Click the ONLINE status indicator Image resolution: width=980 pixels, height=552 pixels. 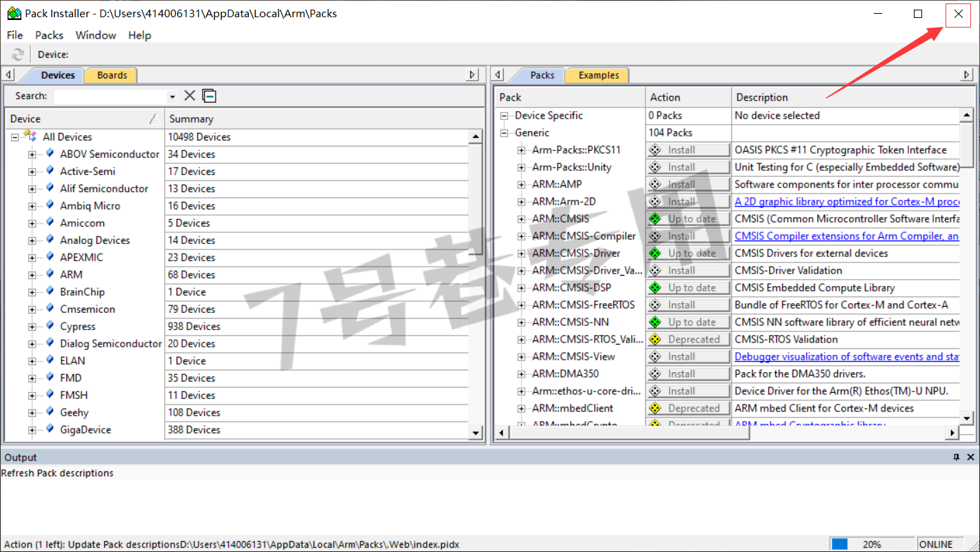tap(935, 544)
